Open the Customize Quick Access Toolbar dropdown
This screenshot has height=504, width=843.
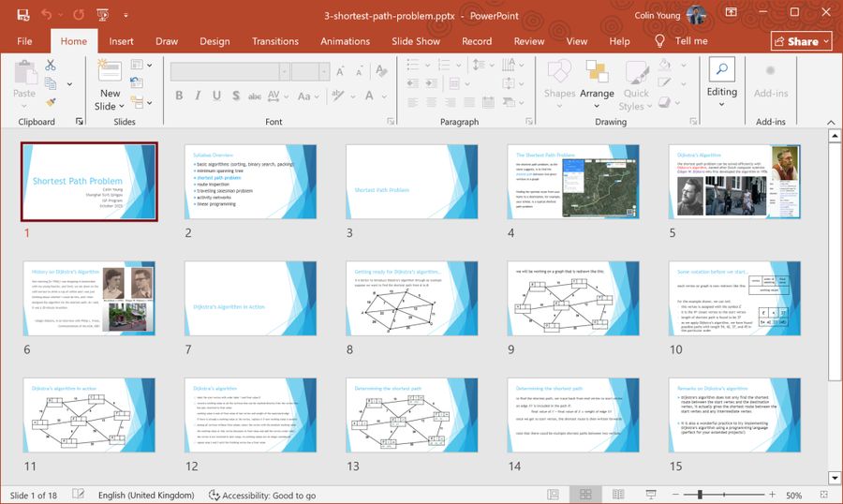126,15
